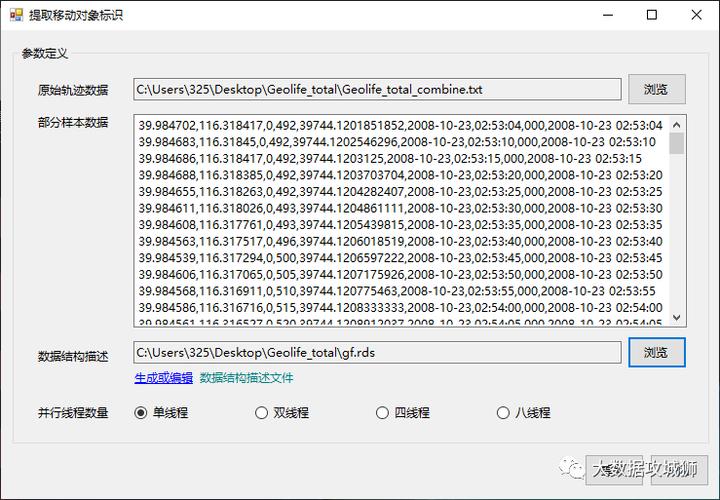Image resolution: width=720 pixels, height=500 pixels.
Task: Click scroll-down arrow of sample data list
Action: (x=676, y=317)
